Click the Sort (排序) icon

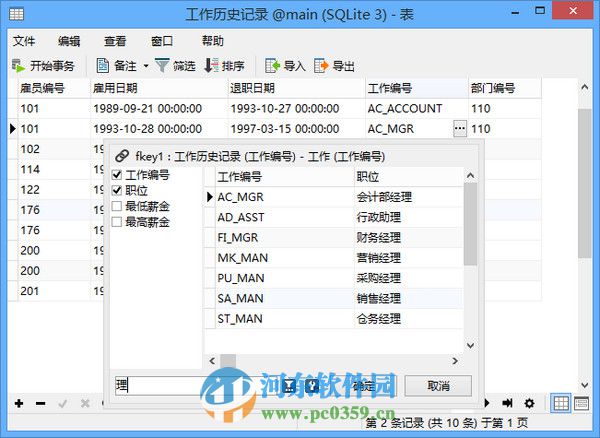click(x=211, y=66)
